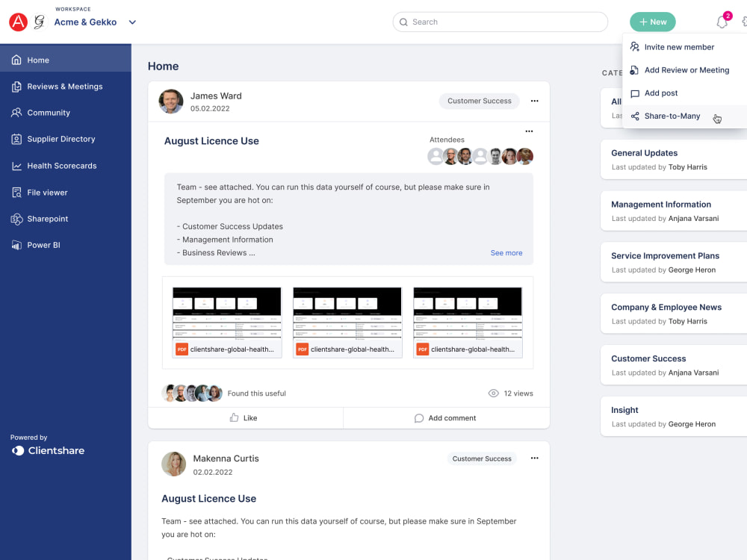Select Add Review or Meeting menu item
This screenshot has width=747, height=560.
click(x=684, y=70)
